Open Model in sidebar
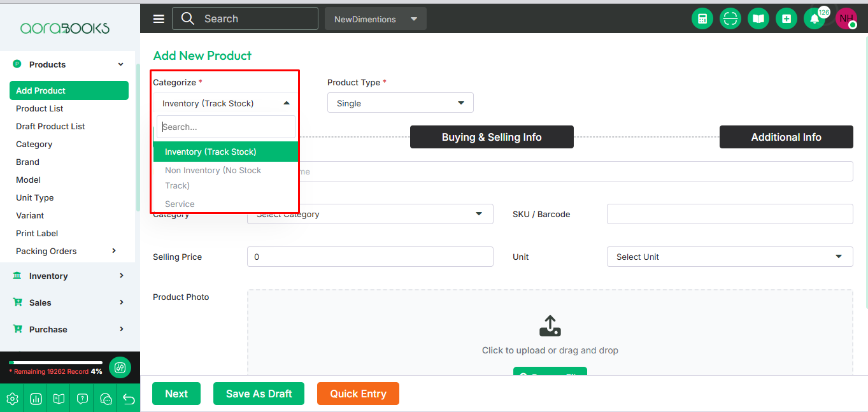868x412 pixels. point(28,180)
